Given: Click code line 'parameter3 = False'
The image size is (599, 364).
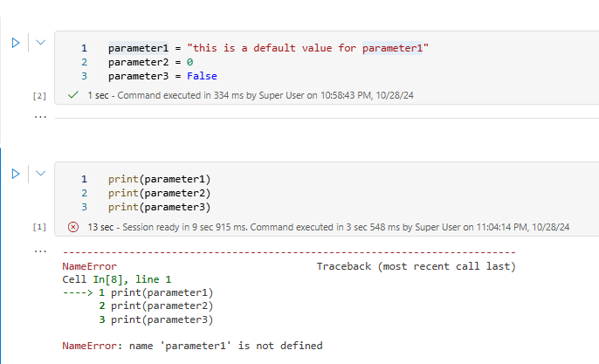Looking at the screenshot, I should [x=162, y=76].
